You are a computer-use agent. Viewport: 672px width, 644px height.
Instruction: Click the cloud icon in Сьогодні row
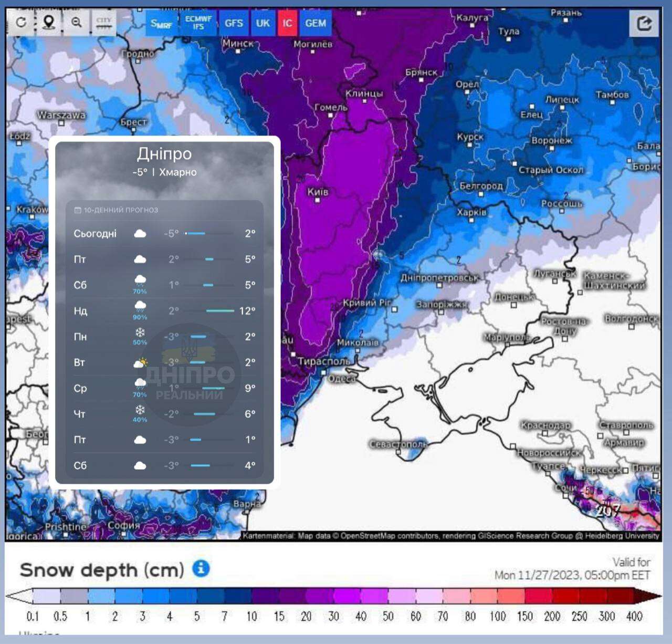(140, 233)
